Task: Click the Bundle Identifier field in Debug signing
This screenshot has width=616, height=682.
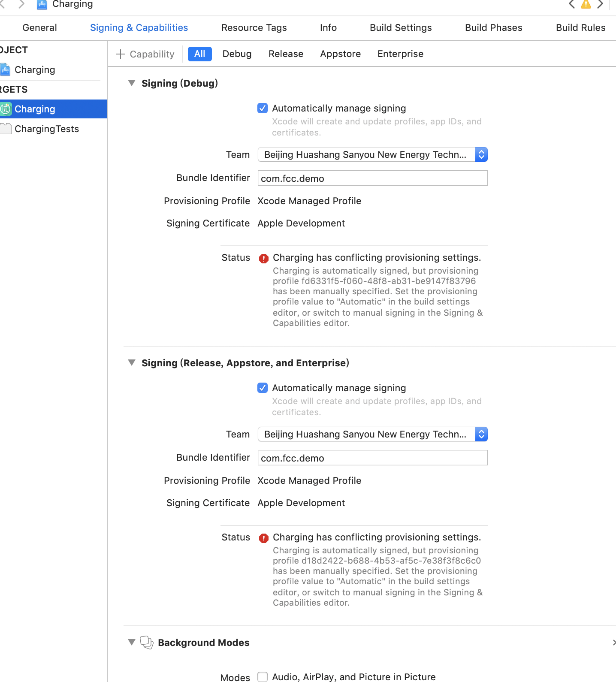Action: pos(372,178)
